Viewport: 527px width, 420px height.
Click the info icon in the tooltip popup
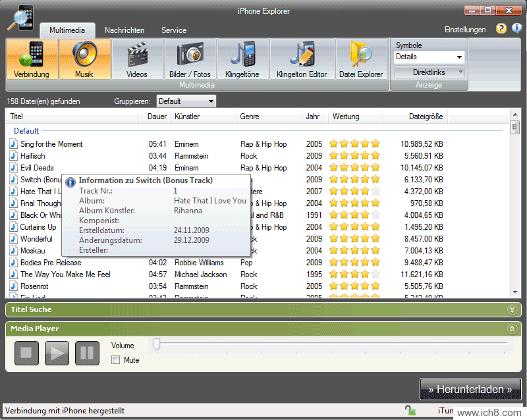click(x=70, y=182)
